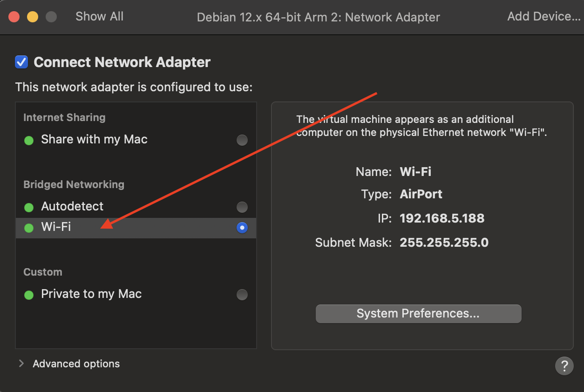Click the green indicator next to Private to my Mac
The image size is (584, 392).
click(28, 294)
